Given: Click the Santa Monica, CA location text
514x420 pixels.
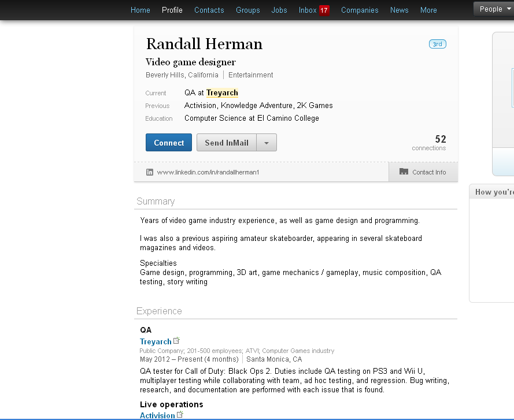Looking at the screenshot, I should click(274, 359).
